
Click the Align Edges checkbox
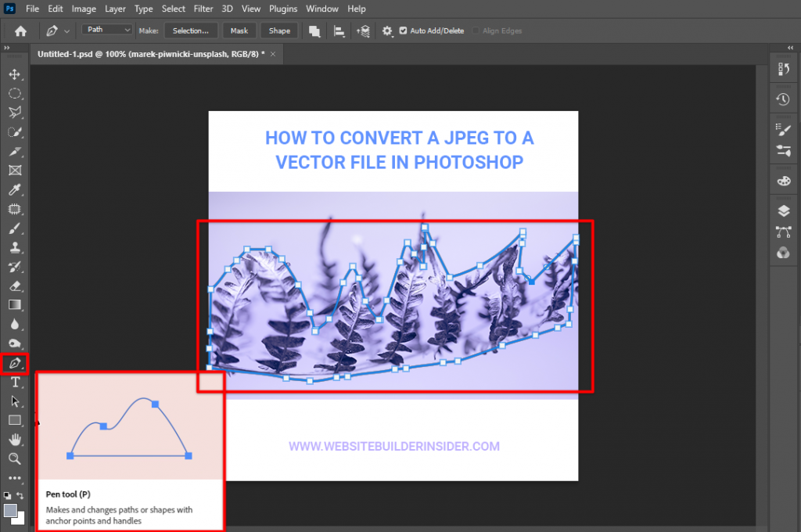pos(477,31)
